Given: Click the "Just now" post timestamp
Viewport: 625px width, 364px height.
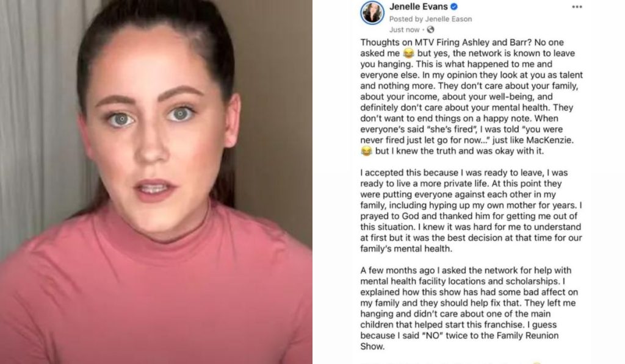Looking at the screenshot, I should pyautogui.click(x=404, y=30).
